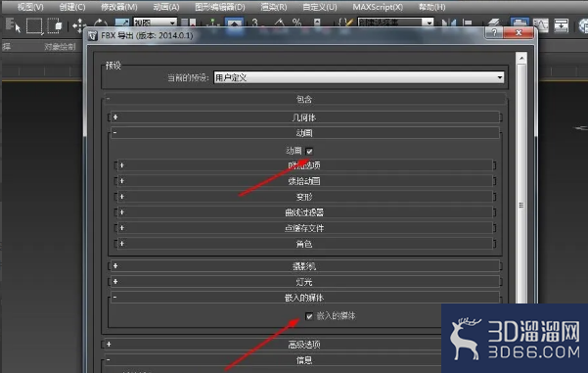Open the Curve Editor icon
The image size is (588, 373).
coord(540,25)
